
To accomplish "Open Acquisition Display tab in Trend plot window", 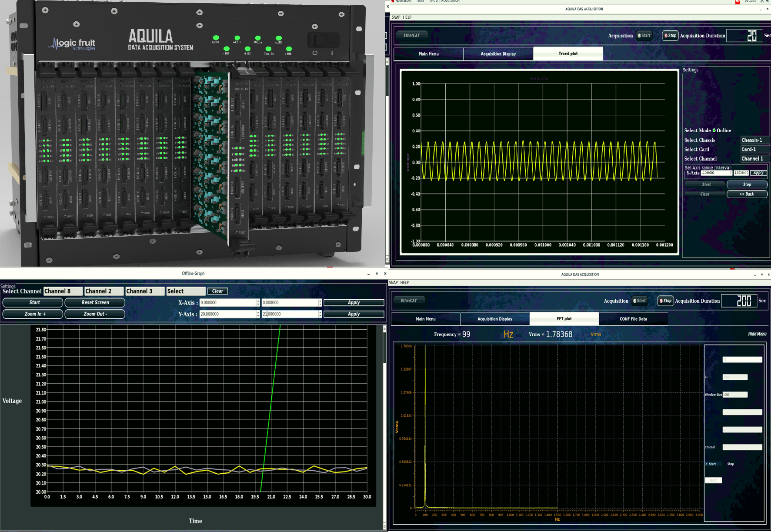I will [498, 54].
